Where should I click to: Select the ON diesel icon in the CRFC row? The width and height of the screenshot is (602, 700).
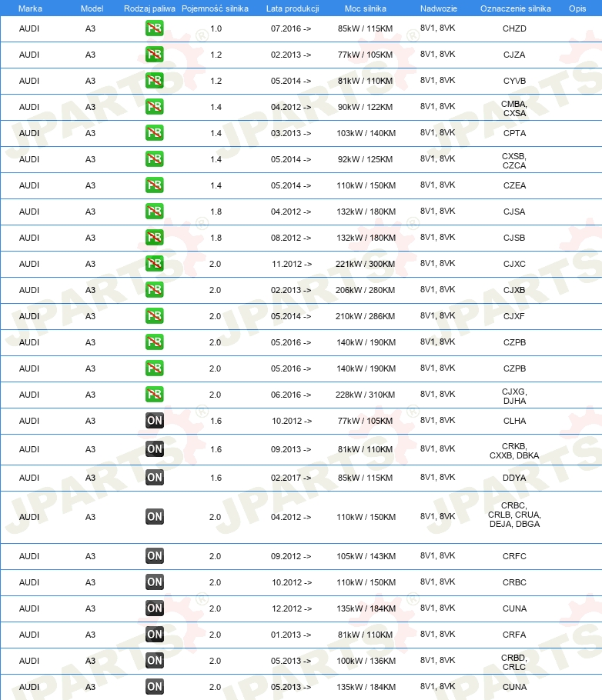tap(154, 556)
